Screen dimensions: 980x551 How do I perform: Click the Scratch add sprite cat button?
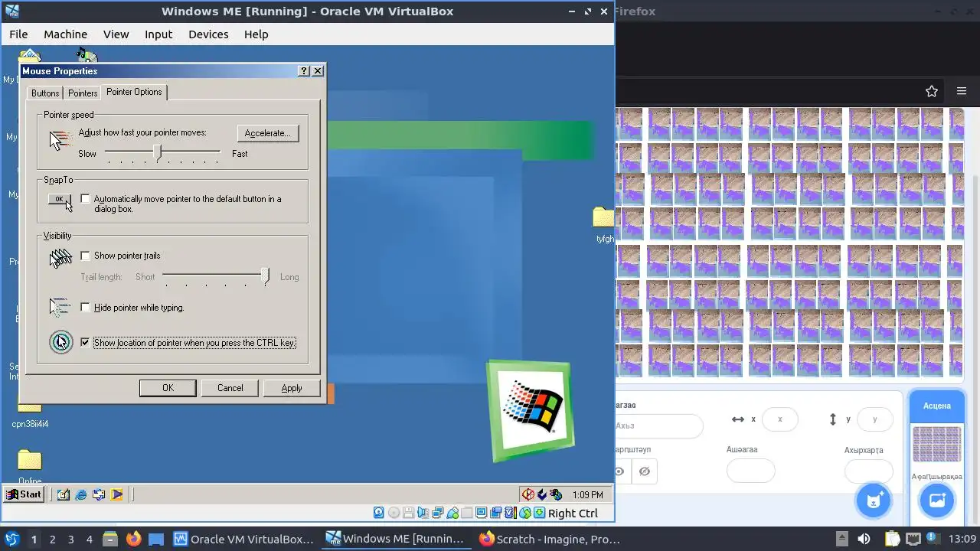[x=874, y=501]
